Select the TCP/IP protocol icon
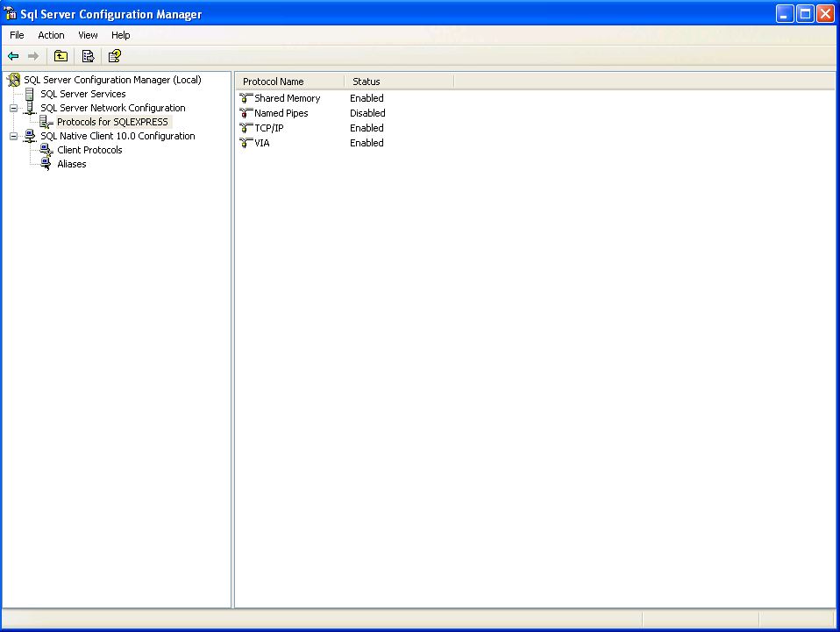This screenshot has width=840, height=632. [x=246, y=128]
